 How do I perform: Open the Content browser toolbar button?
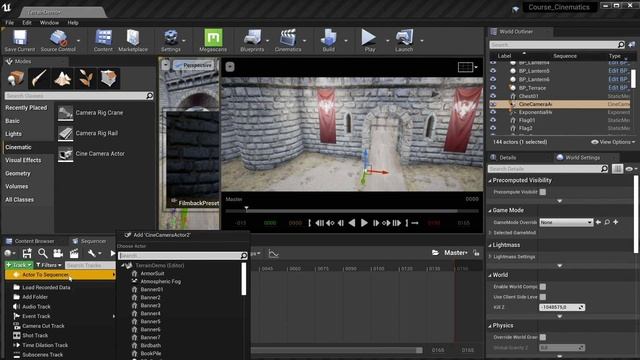(103, 40)
